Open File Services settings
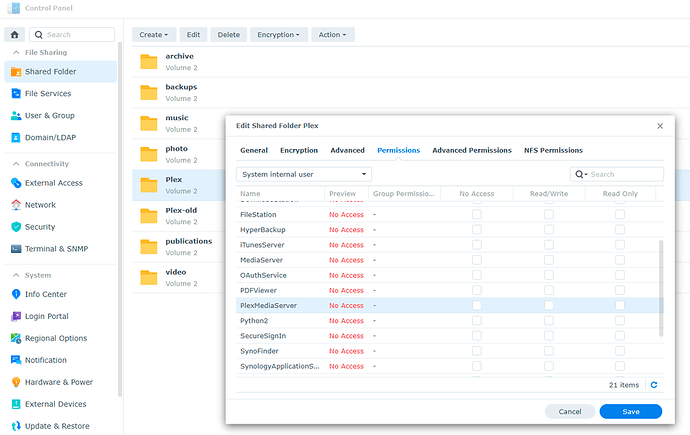This screenshot has height=435, width=690. pos(61,94)
